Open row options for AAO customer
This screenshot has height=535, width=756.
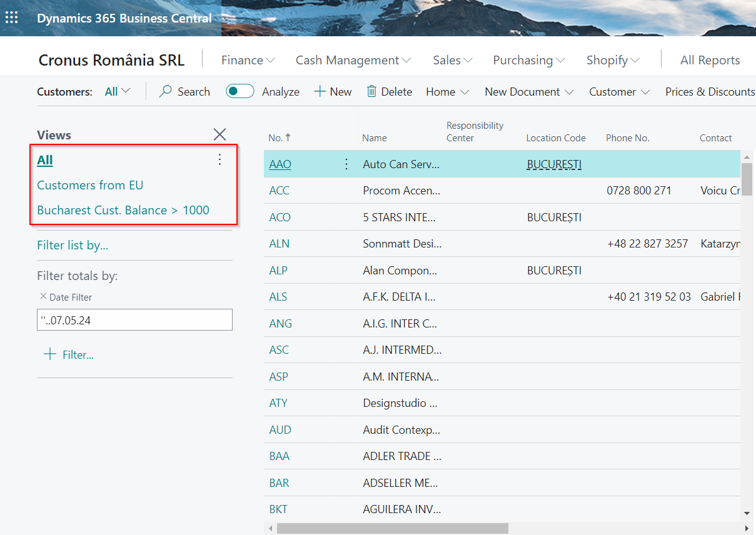[x=346, y=164]
